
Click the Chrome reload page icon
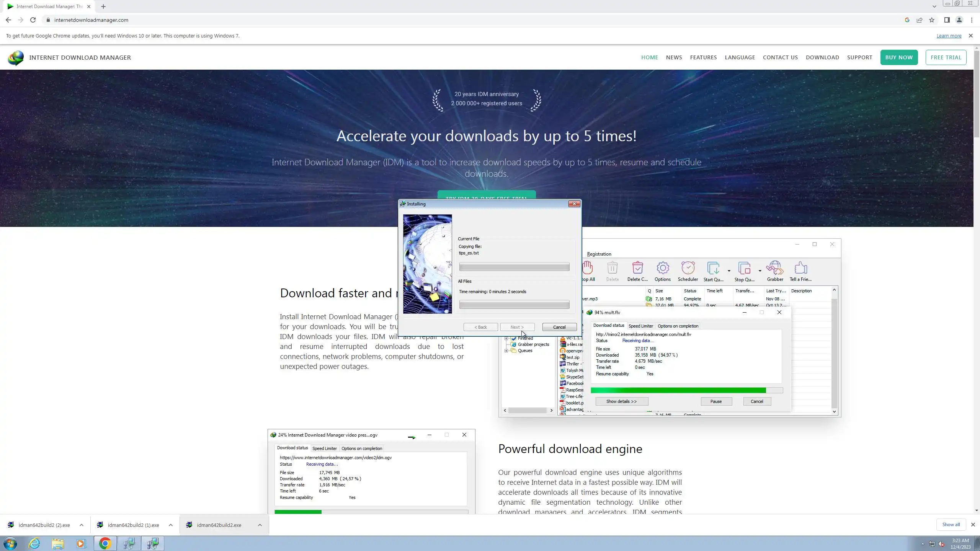33,20
